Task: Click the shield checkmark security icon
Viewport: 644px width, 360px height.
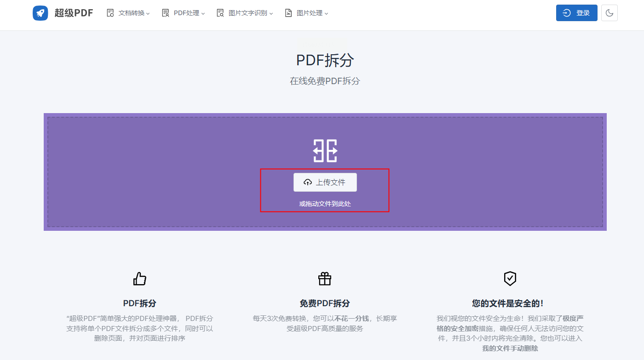Action: click(x=510, y=278)
